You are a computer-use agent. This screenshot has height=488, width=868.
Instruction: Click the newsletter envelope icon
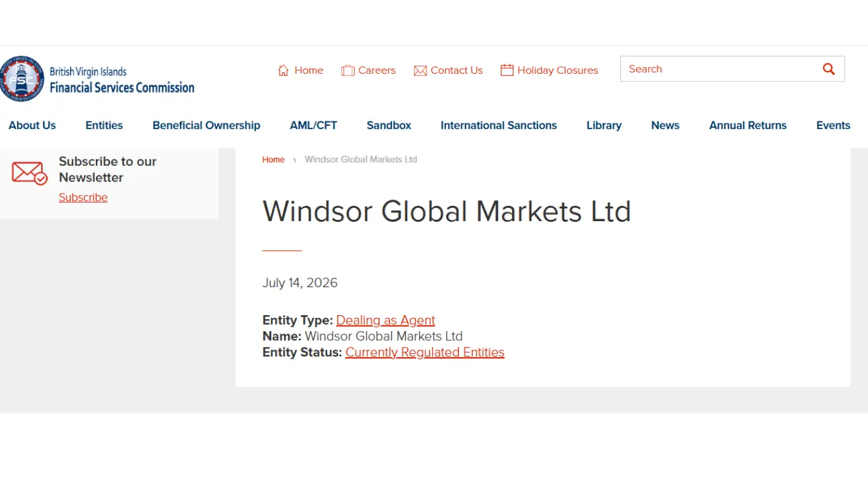click(x=30, y=173)
